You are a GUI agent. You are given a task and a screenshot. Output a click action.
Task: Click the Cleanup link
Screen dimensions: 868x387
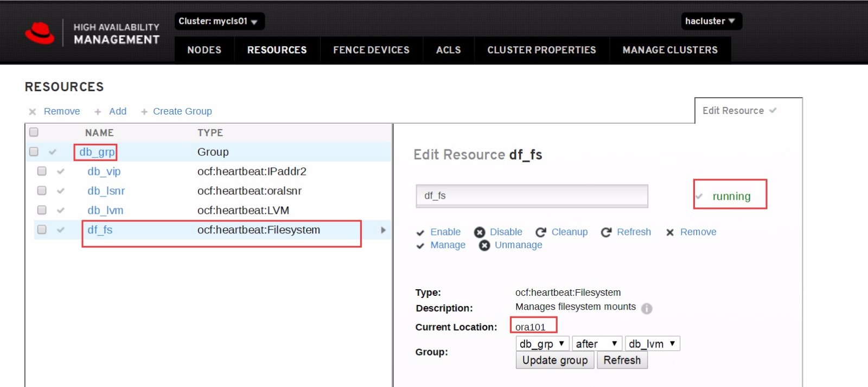570,232
